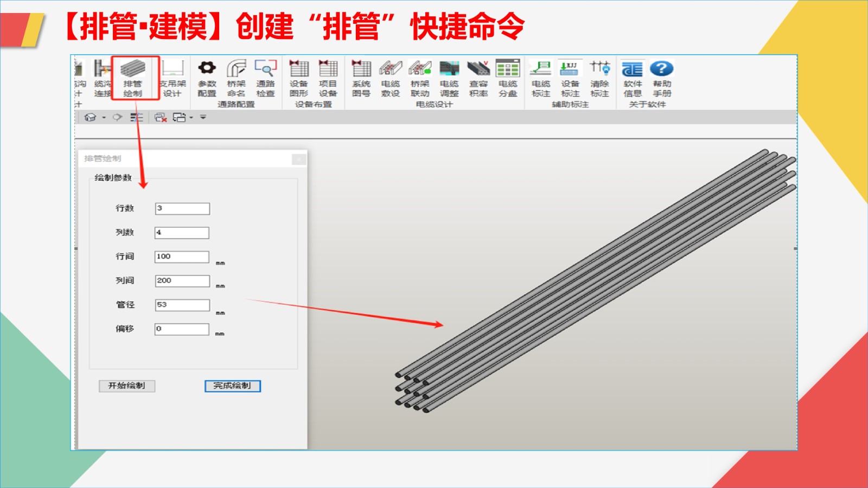Focus the 管径 value field

(182, 305)
